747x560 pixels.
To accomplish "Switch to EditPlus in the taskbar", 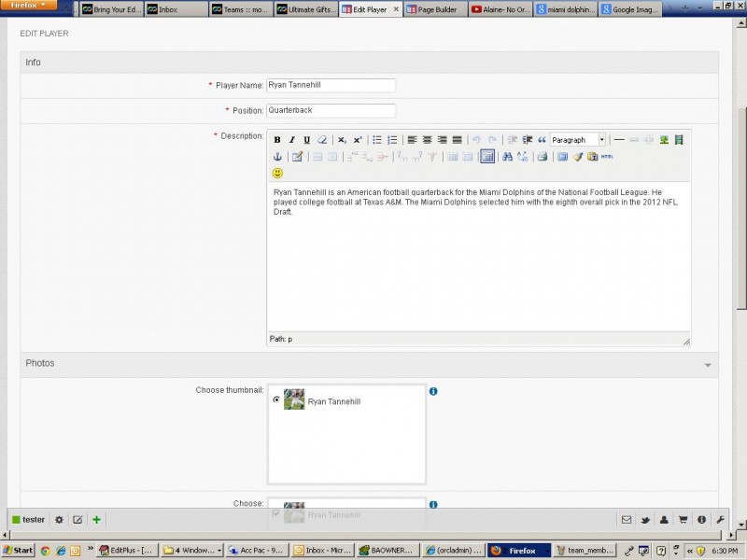I will [127, 551].
